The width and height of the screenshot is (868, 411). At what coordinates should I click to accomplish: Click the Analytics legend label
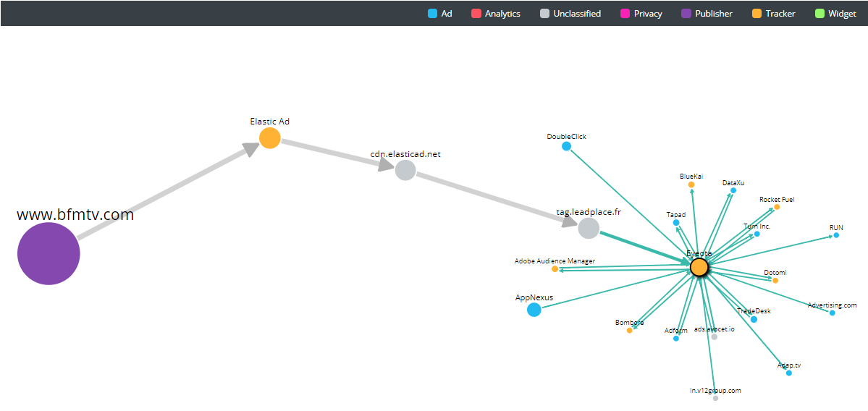(x=502, y=14)
